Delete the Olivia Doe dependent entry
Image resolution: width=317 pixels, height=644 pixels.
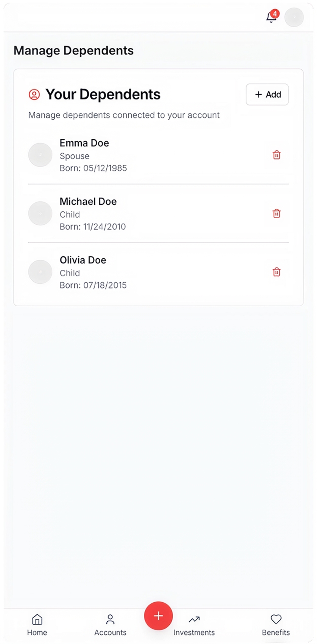tap(277, 272)
